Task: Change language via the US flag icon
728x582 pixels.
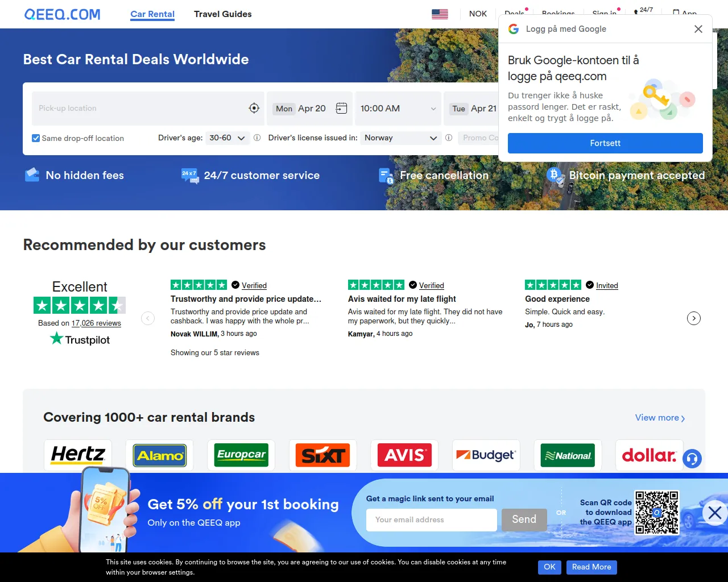Action: (x=440, y=14)
